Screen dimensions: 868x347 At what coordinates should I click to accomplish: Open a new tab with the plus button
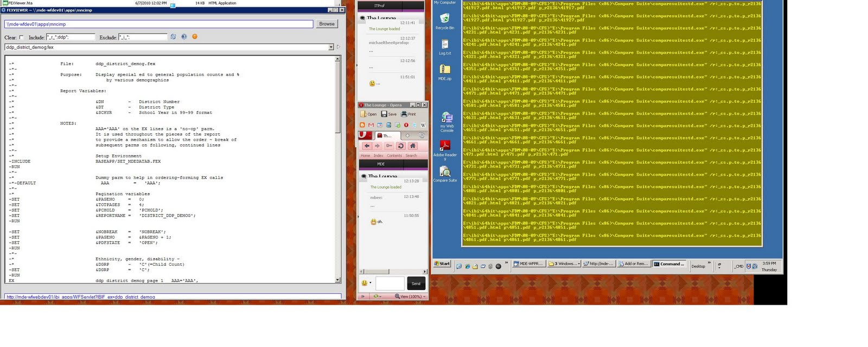point(407,136)
